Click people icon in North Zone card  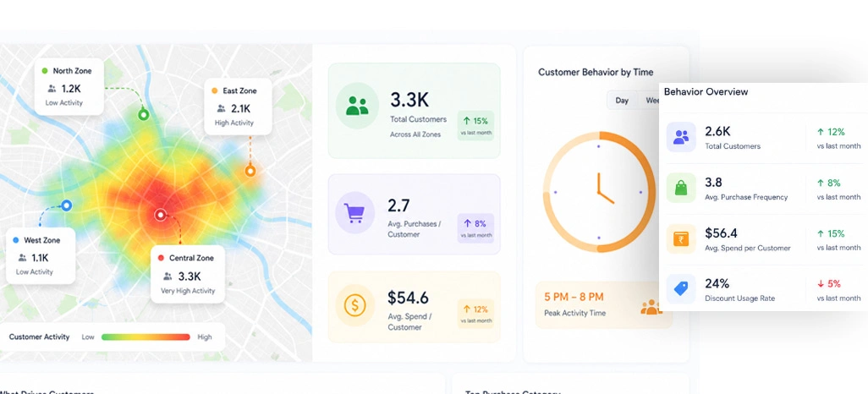pyautogui.click(x=52, y=89)
